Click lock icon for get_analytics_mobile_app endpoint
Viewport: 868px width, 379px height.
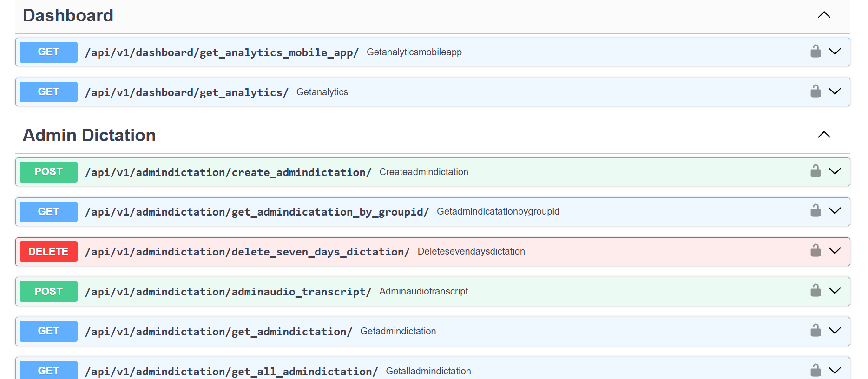(x=815, y=52)
